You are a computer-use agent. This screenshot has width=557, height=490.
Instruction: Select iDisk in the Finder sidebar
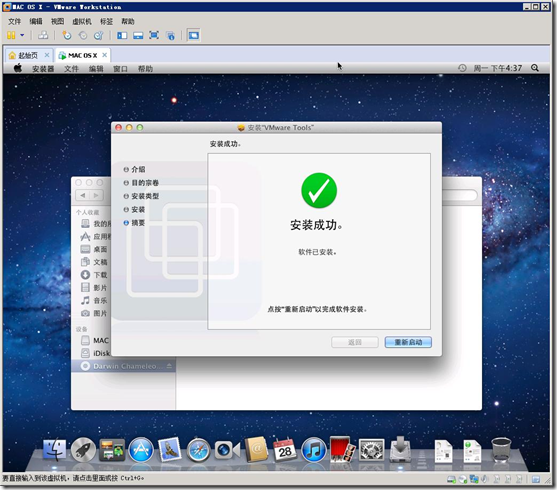95,353
